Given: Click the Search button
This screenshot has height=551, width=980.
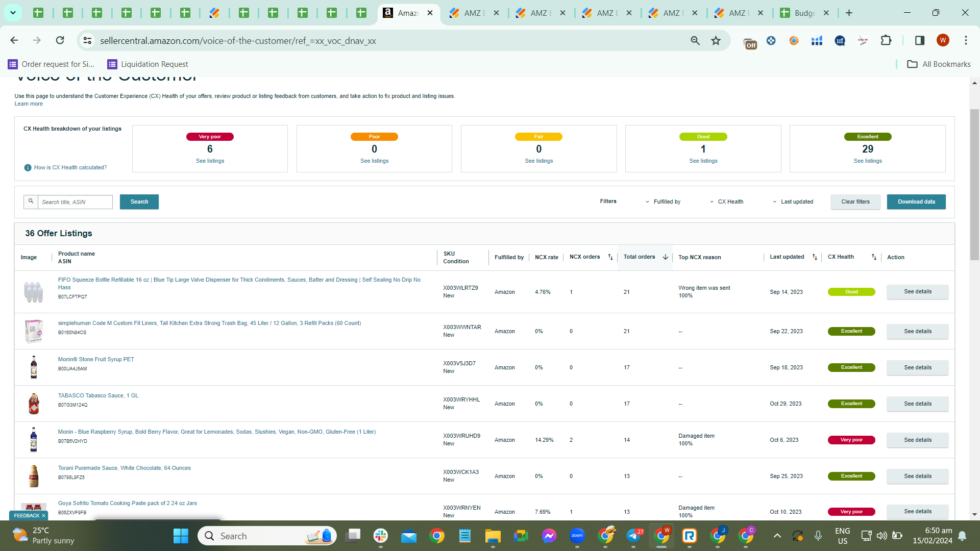Looking at the screenshot, I should [139, 202].
